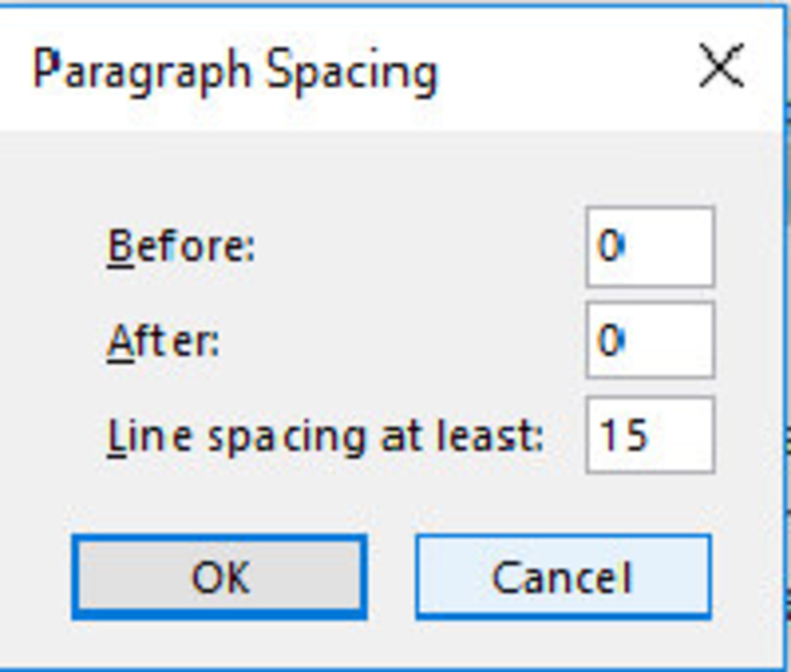
Task: Apply settings by clicking OK
Action: (x=219, y=576)
